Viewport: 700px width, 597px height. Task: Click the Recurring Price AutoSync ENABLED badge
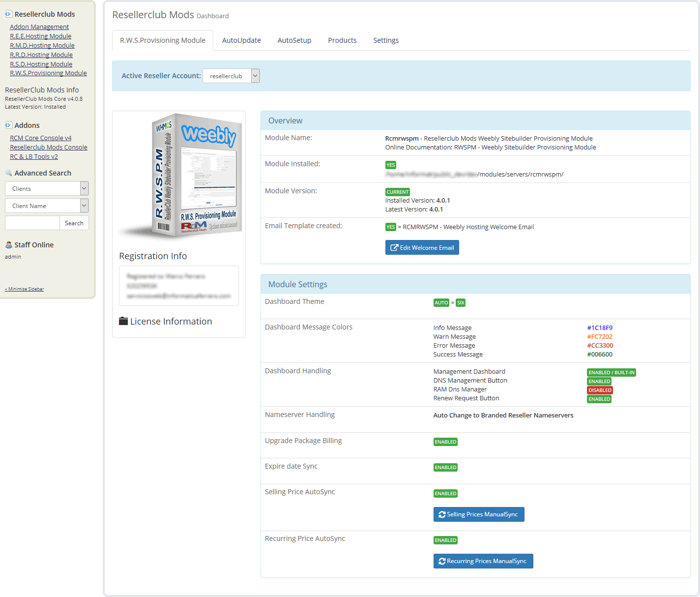pyautogui.click(x=445, y=540)
